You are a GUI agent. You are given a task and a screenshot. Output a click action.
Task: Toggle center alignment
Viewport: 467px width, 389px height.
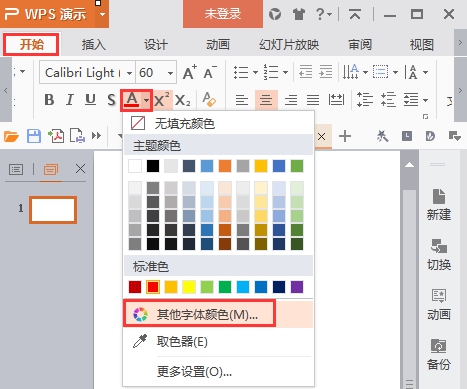tap(266, 100)
